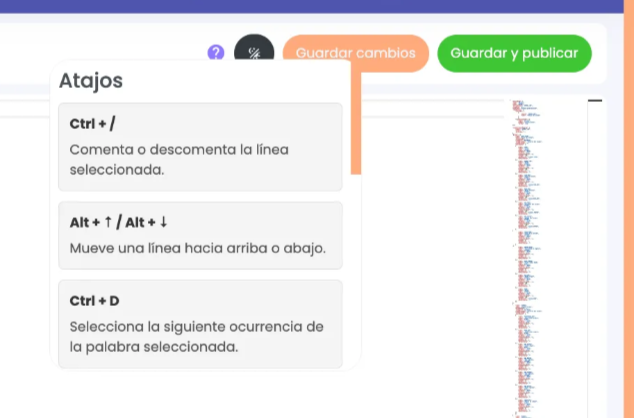
Task: Click the purple help question mark icon
Action: pos(216,53)
